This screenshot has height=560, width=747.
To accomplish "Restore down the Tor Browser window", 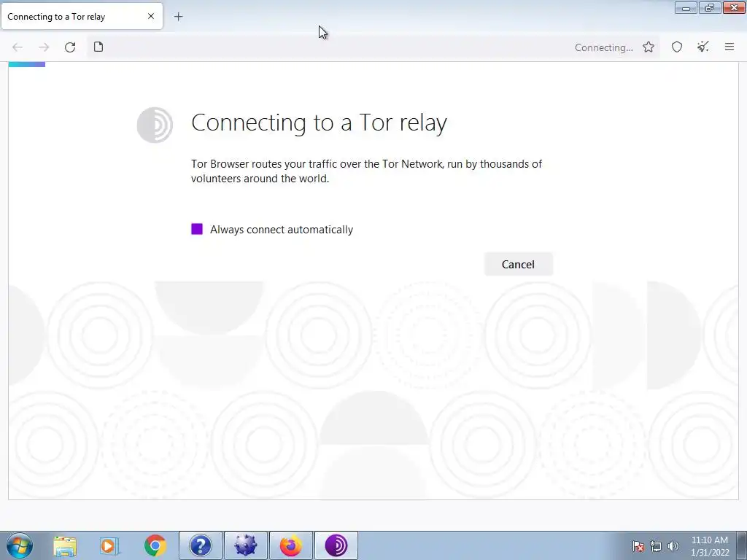I will pos(710,7).
